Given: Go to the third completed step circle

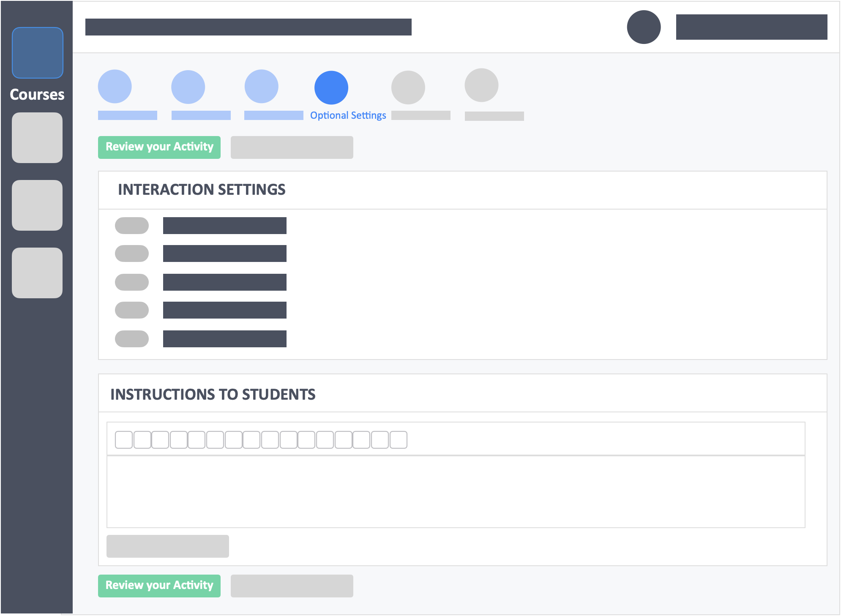Looking at the screenshot, I should [262, 86].
